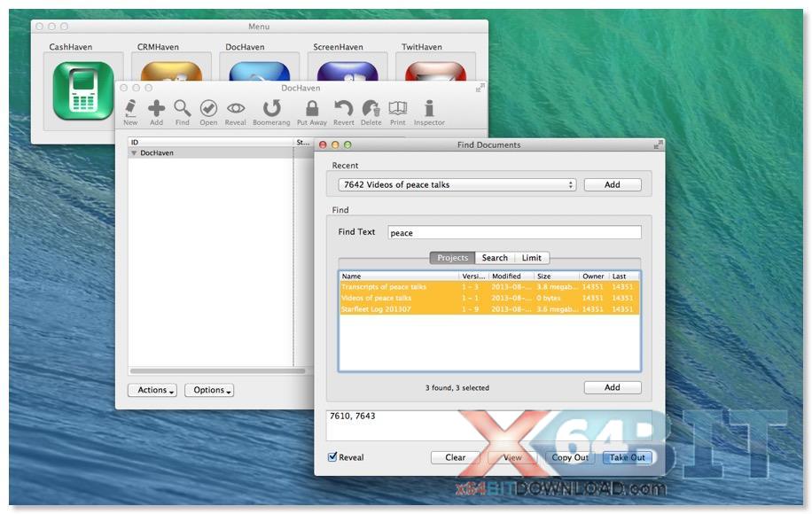Image resolution: width=812 pixels, height=514 pixels.
Task: Click the Open checkmark toolbar icon
Action: [x=208, y=113]
